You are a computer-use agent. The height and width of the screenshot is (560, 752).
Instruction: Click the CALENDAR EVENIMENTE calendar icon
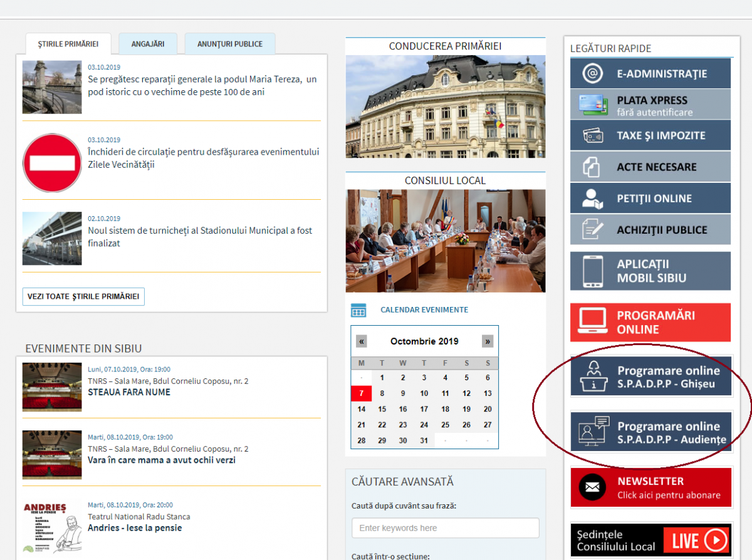(358, 310)
